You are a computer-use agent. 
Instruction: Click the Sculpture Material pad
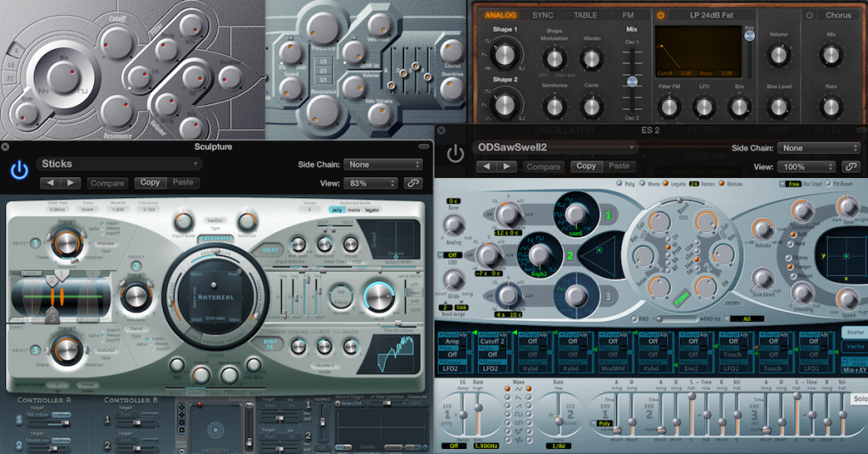(x=215, y=296)
